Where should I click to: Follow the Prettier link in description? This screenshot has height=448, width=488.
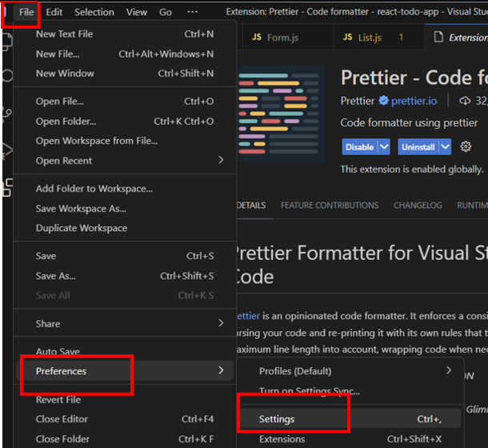click(248, 316)
